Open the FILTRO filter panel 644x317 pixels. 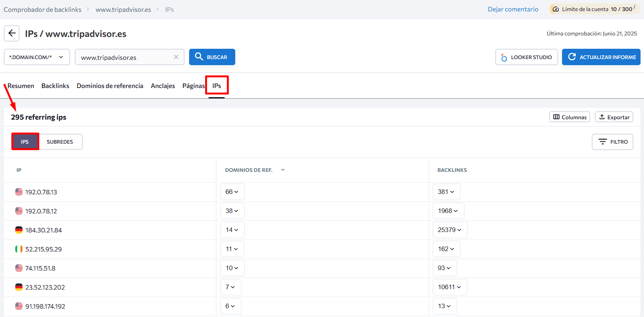(x=612, y=142)
